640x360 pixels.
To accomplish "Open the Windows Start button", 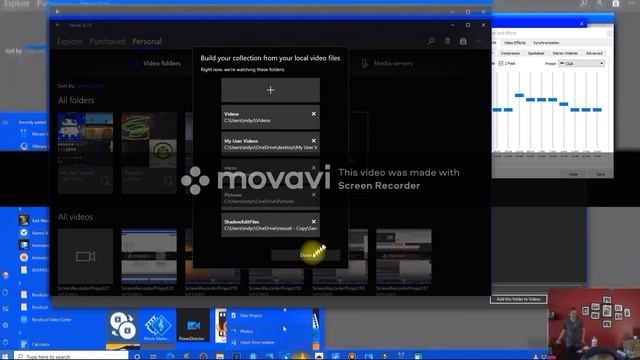I will point(5,356).
